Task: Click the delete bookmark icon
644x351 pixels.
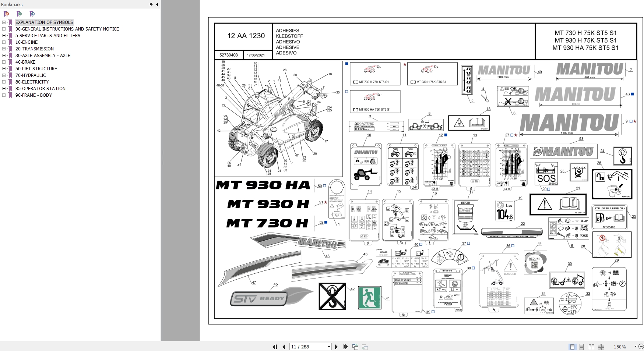Action: pyautogui.click(x=6, y=14)
